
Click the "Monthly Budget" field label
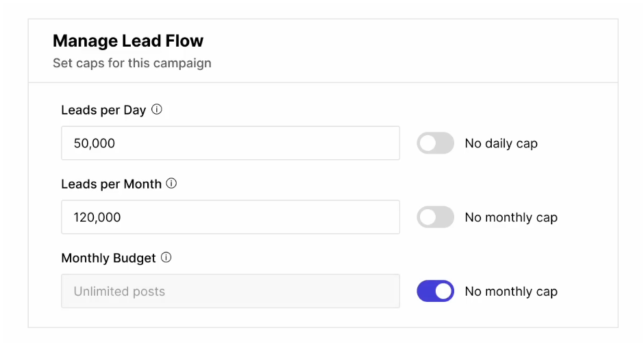[108, 259]
